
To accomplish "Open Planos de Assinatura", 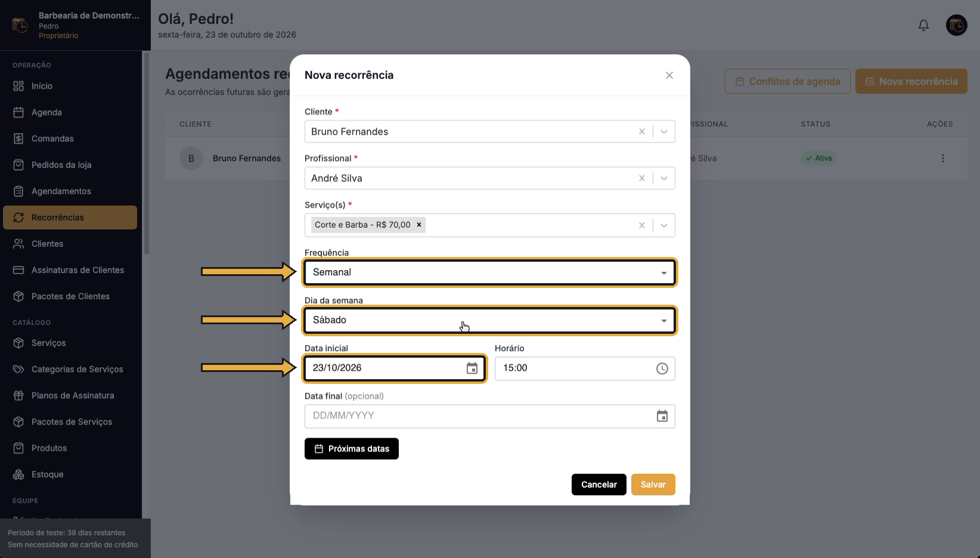I will [70, 395].
